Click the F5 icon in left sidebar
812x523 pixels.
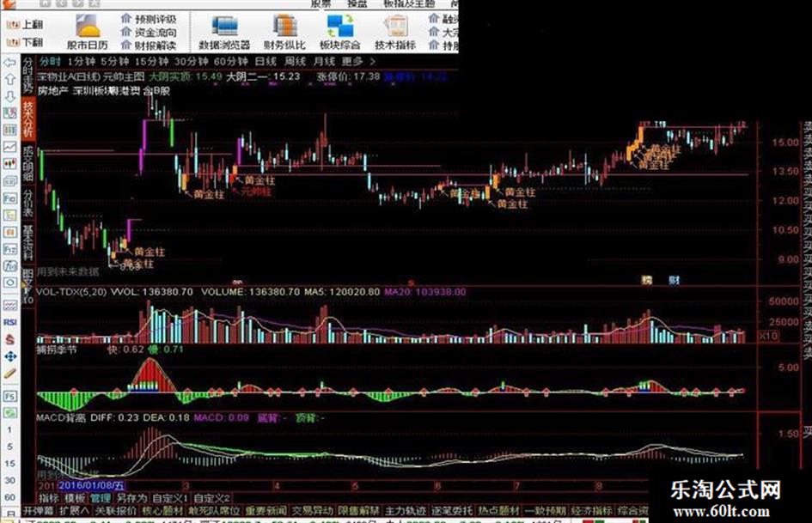coord(9,397)
